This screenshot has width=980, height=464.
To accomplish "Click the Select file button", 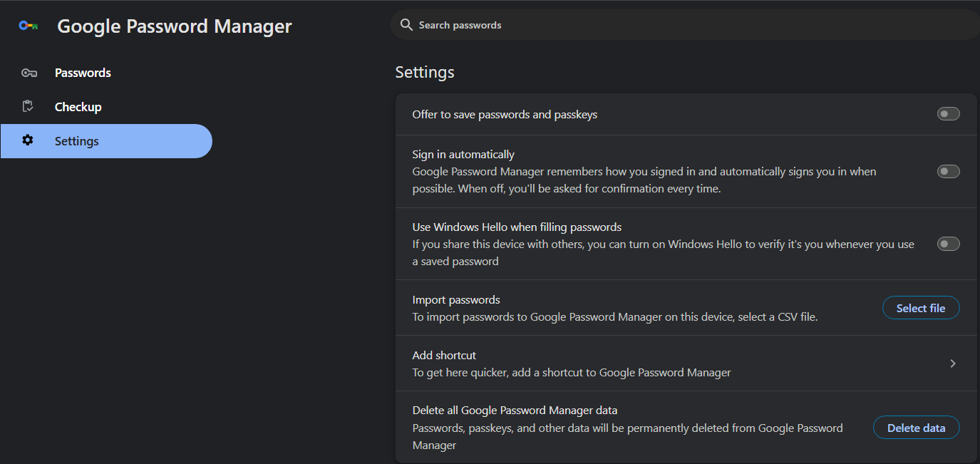I will tap(921, 308).
